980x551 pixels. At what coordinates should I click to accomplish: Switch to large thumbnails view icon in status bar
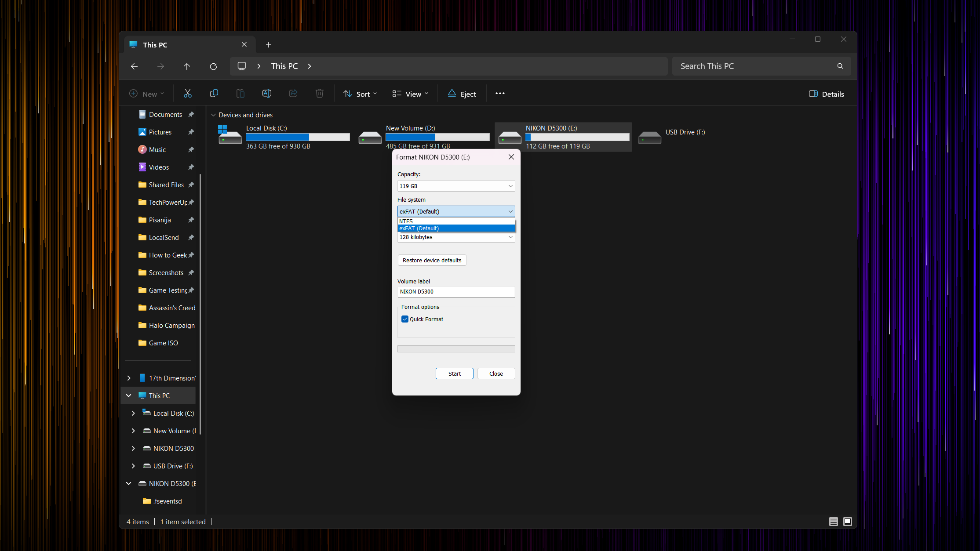point(848,522)
